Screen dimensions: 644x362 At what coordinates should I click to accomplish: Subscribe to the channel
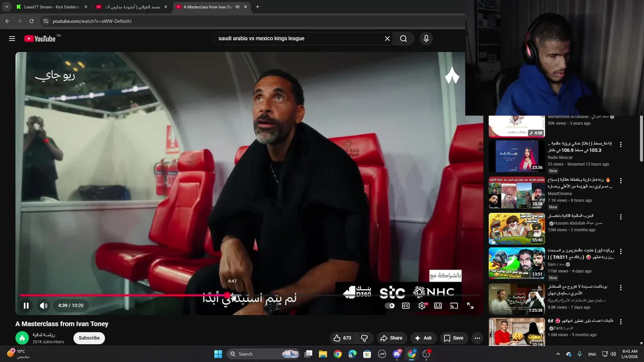[x=89, y=338]
